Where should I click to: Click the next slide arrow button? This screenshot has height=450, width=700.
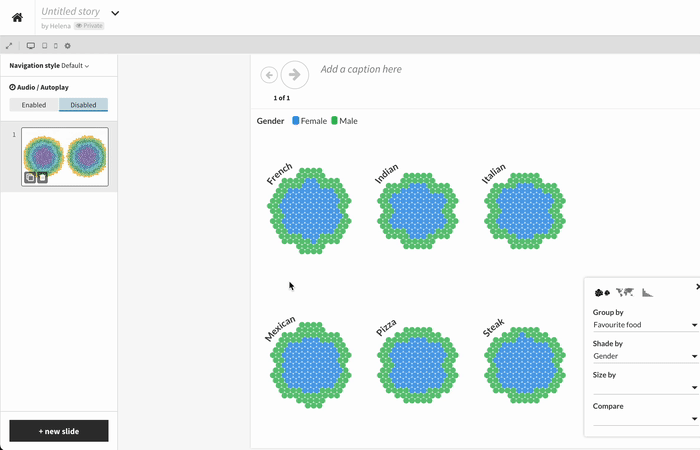click(x=295, y=75)
